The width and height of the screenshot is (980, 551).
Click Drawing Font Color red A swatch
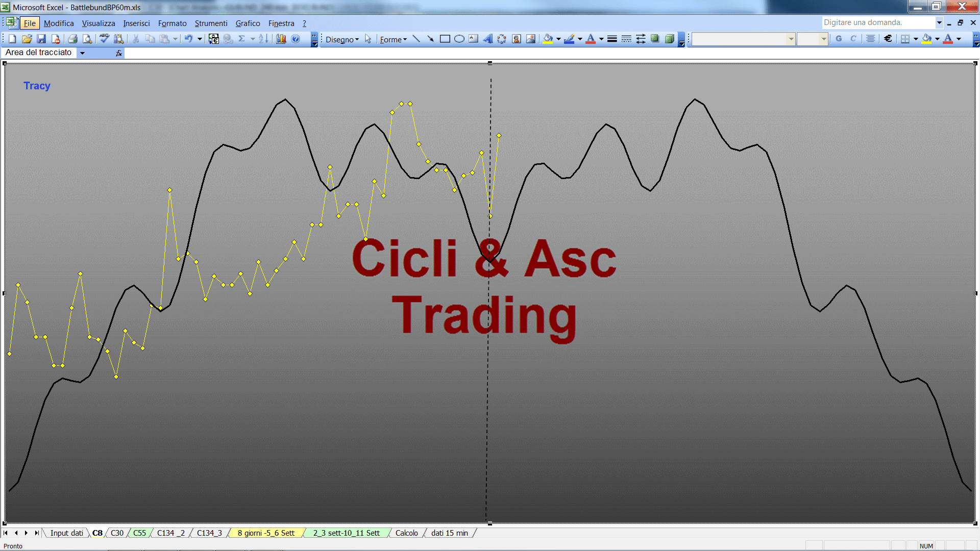(591, 39)
